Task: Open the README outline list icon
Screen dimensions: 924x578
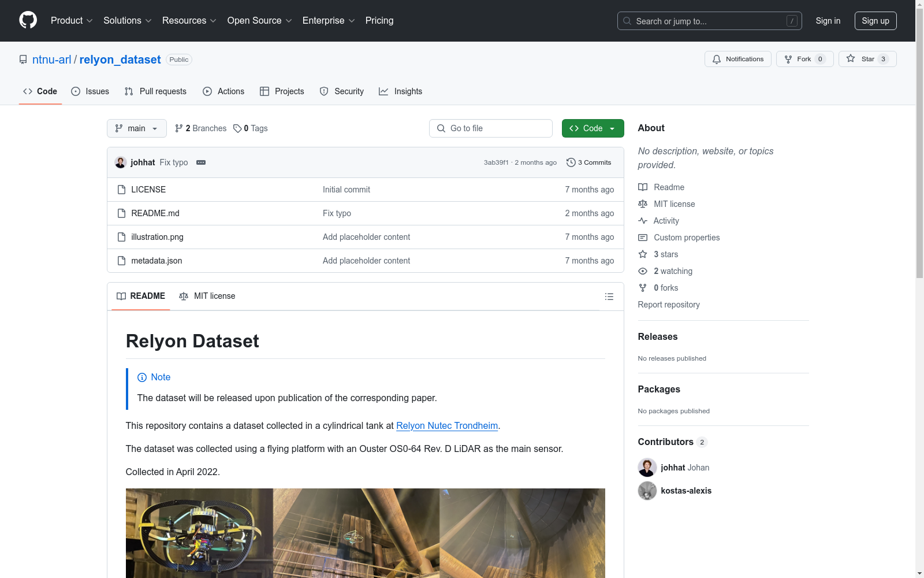Action: (x=609, y=297)
